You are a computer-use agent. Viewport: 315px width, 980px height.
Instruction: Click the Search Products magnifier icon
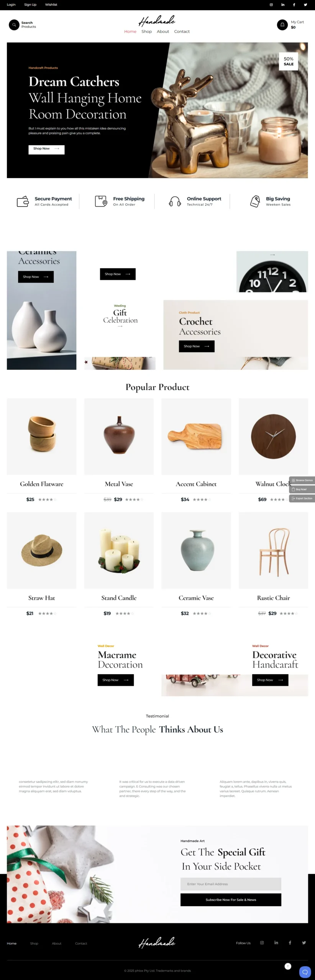(14, 25)
